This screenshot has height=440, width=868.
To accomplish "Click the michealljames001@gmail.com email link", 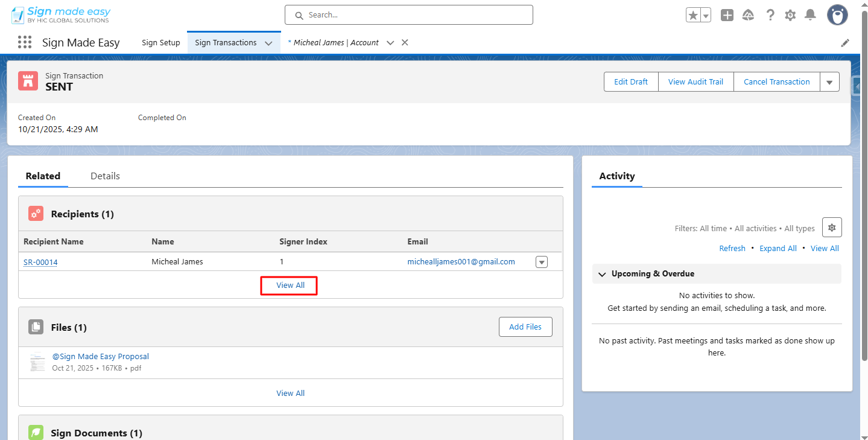I will [x=461, y=262].
